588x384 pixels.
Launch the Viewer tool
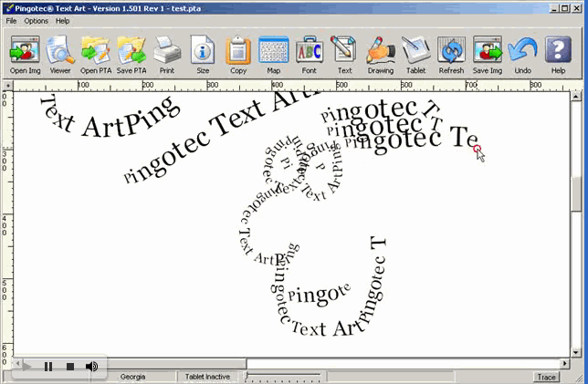click(x=60, y=55)
